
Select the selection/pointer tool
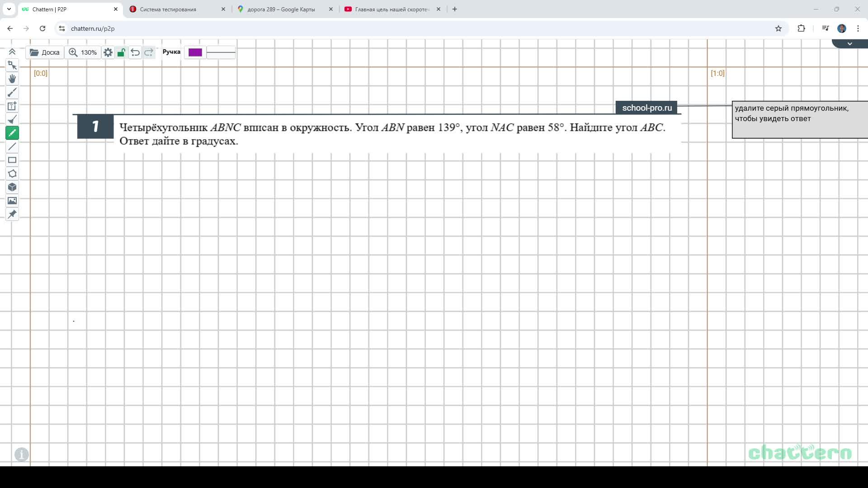pyautogui.click(x=12, y=66)
